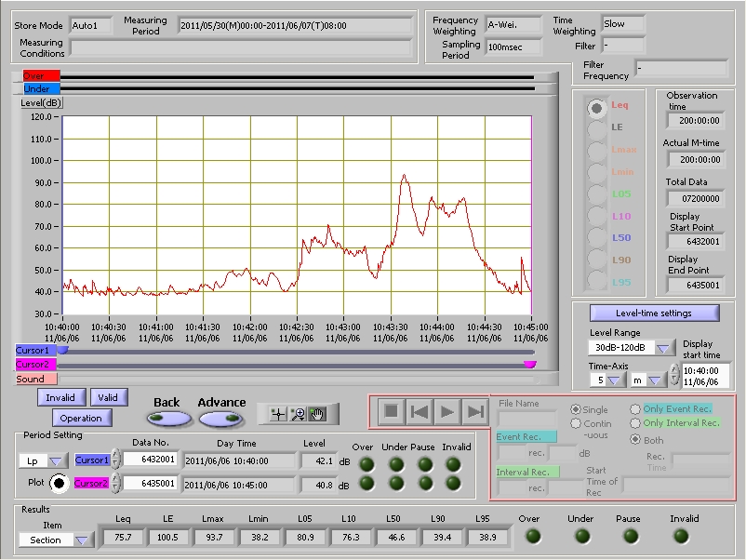Image resolution: width=746 pixels, height=560 pixels.
Task: Click the Cursor1 slider handle
Action: pos(63,351)
